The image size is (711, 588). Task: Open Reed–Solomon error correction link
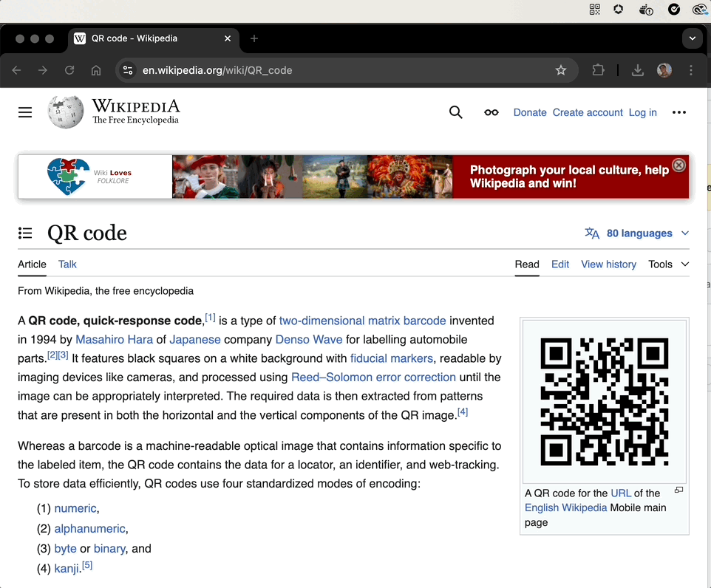coord(373,377)
